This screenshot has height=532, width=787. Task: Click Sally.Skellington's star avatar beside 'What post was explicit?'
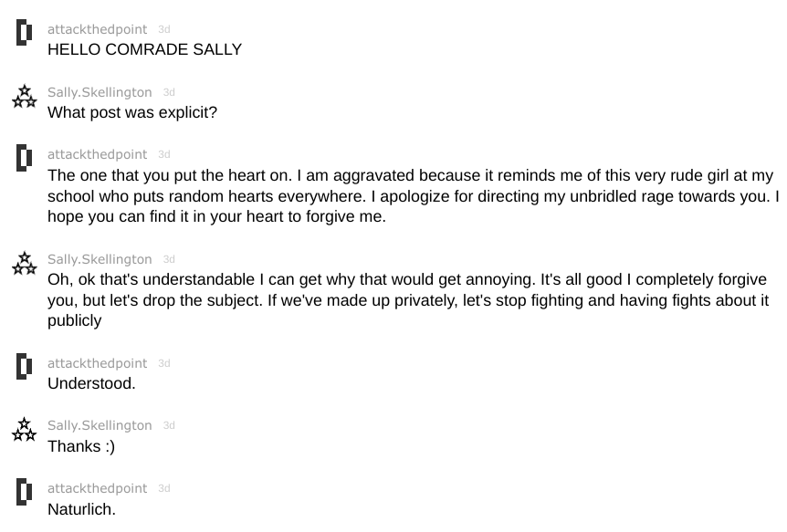pyautogui.click(x=24, y=97)
